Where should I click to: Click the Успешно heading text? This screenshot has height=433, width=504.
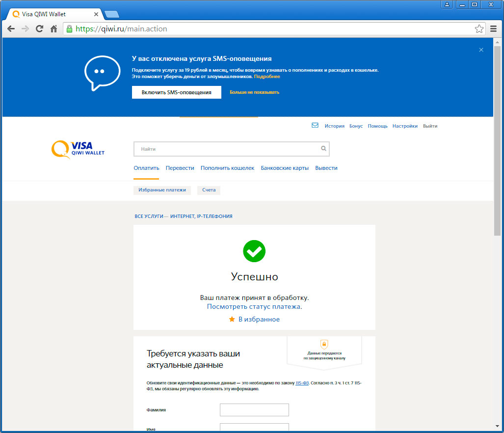[x=254, y=277]
